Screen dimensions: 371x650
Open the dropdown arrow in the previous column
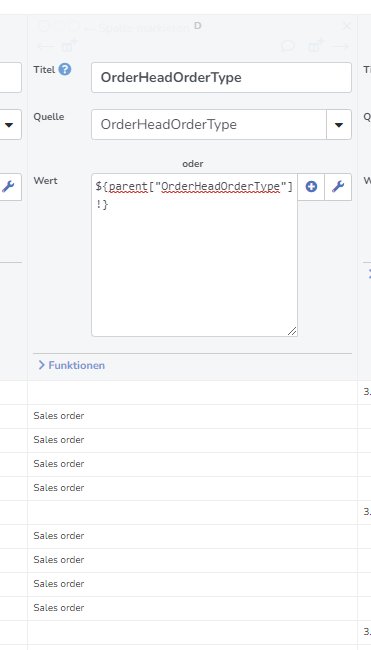pyautogui.click(x=9, y=125)
